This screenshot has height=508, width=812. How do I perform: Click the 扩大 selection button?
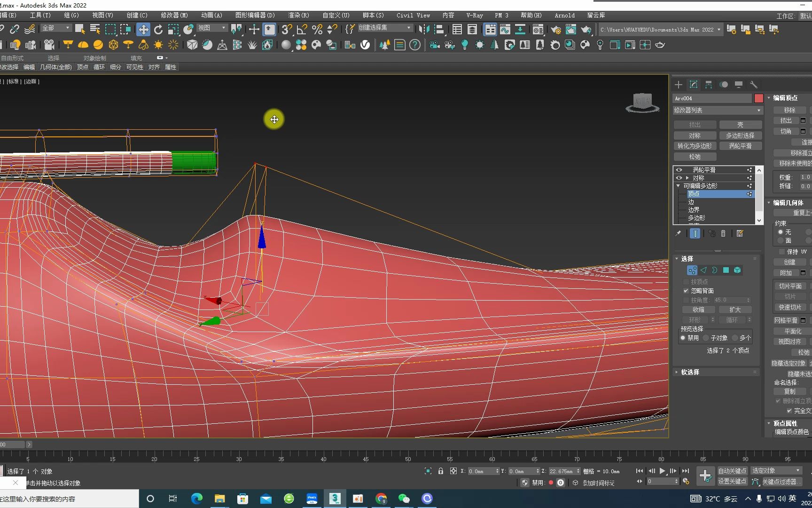tap(734, 310)
